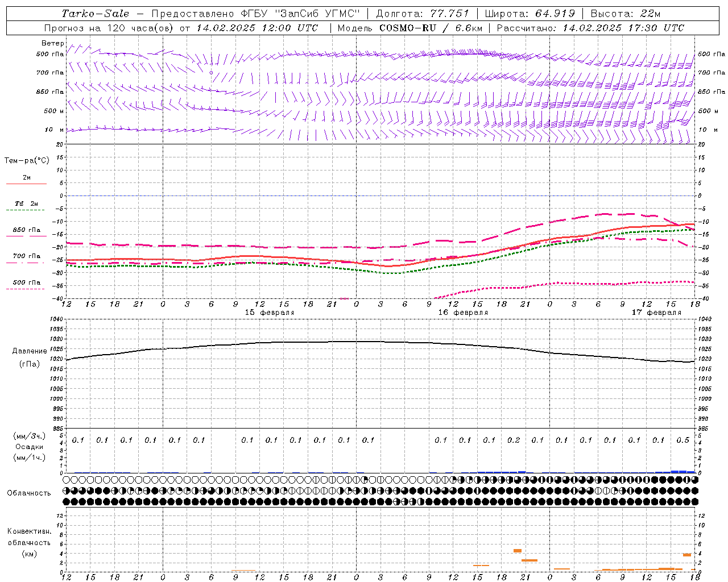
Task: Click the highest orange convective cloud bar on 16 февраля
Action: [x=518, y=550]
